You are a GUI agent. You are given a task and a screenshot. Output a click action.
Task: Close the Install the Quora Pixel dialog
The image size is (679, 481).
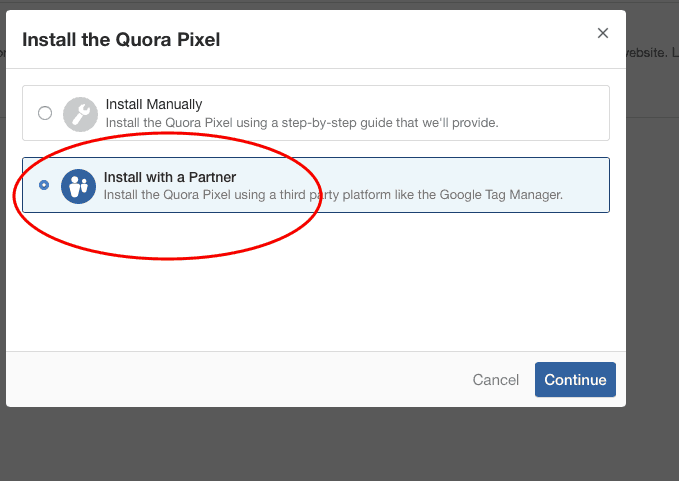(x=603, y=33)
